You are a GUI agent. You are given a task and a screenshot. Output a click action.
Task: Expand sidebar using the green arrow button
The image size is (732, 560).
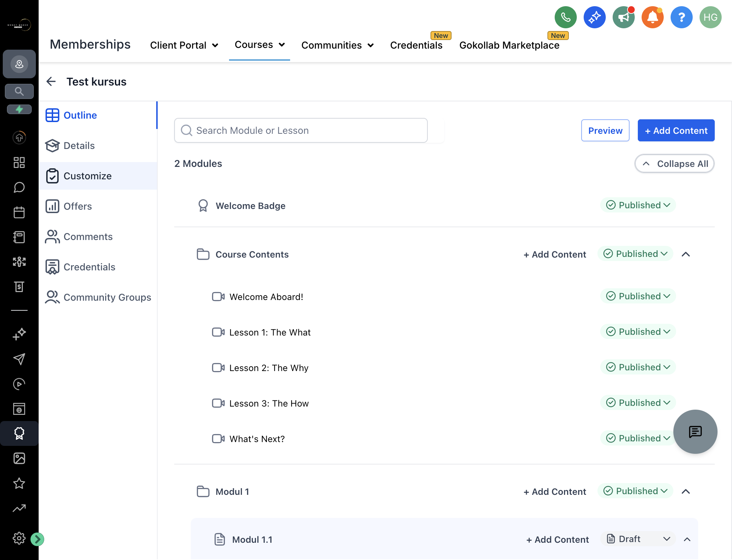tap(37, 539)
